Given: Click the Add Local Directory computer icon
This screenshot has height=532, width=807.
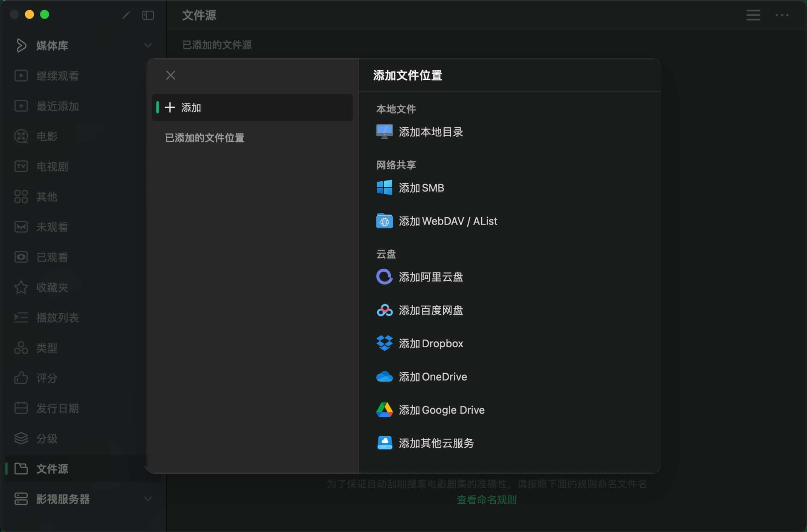Looking at the screenshot, I should (x=384, y=131).
